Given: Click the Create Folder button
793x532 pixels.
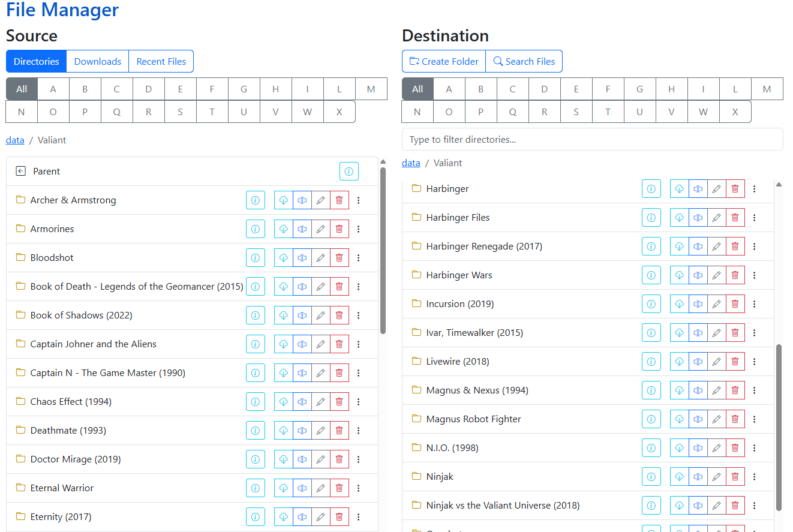Looking at the screenshot, I should [x=443, y=61].
